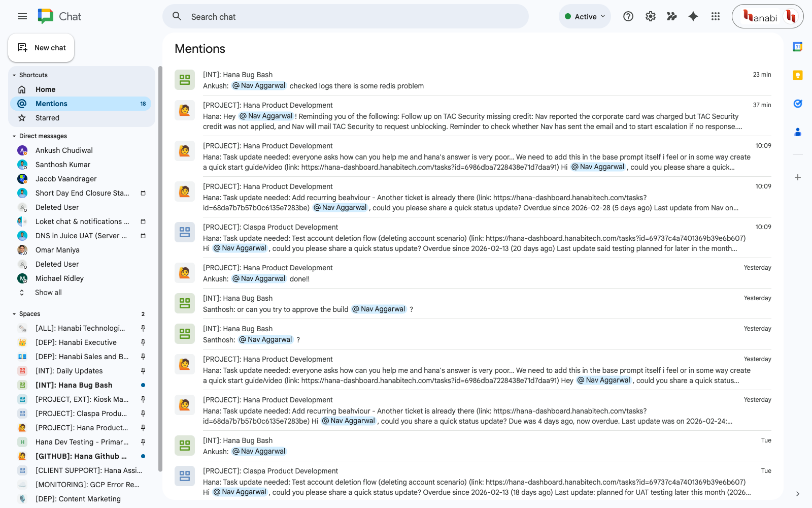Open Google Tasks from the side panel
Viewport: 812px width, 508px height.
[797, 104]
